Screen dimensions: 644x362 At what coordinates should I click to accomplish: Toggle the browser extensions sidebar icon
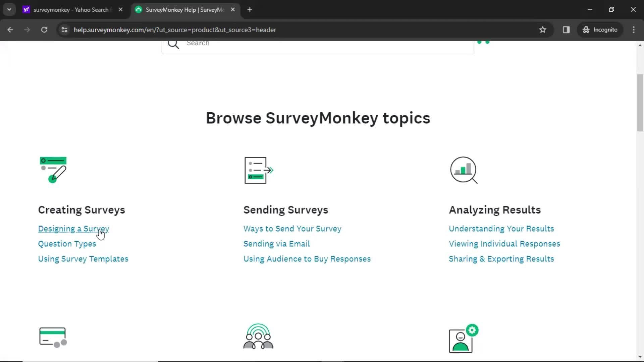566,29
